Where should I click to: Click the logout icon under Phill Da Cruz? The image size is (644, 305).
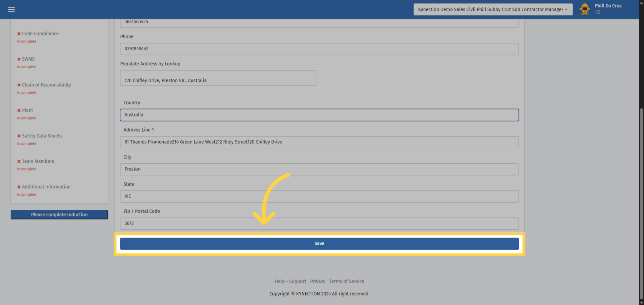tap(597, 12)
